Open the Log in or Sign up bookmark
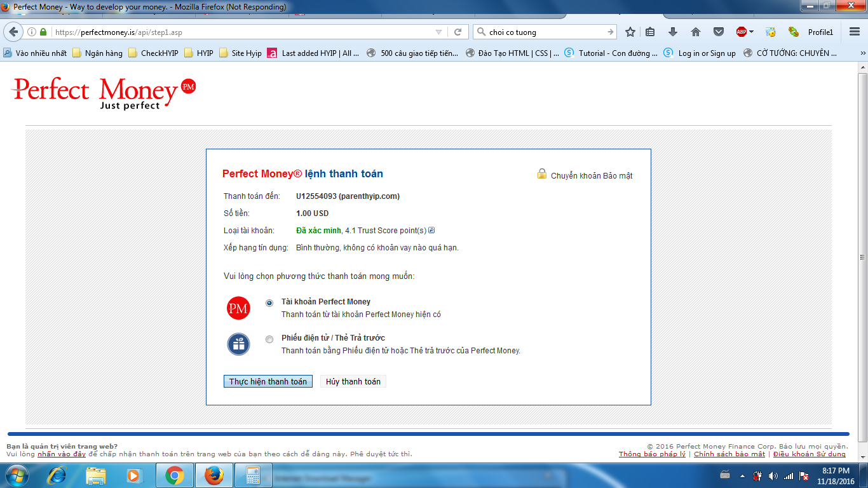This screenshot has width=868, height=488. tap(700, 53)
